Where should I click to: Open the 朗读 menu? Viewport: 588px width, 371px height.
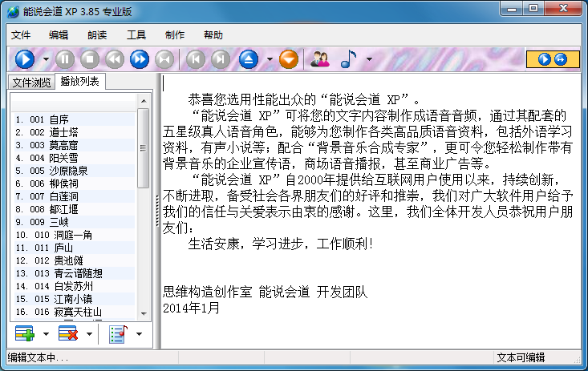(97, 34)
